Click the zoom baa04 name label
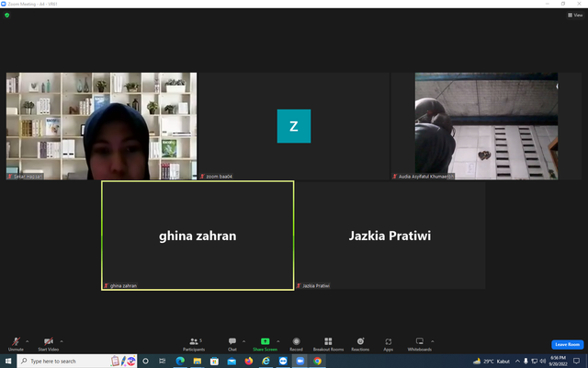 coord(219,177)
